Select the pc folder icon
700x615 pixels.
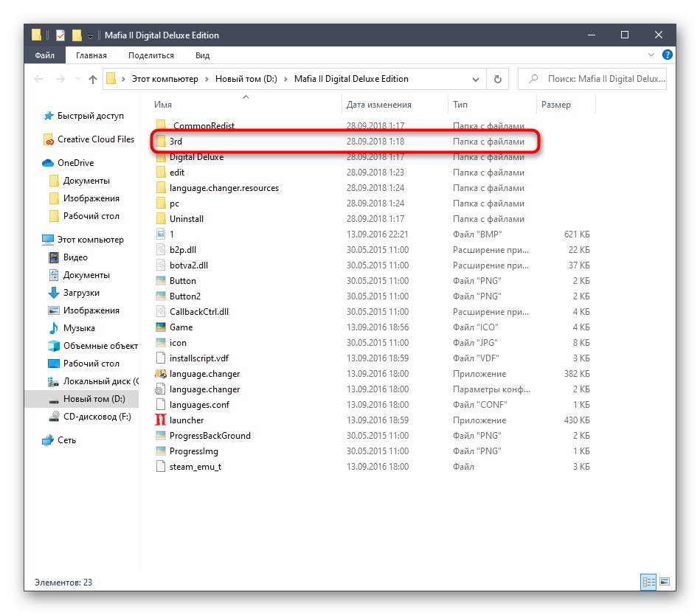[161, 204]
